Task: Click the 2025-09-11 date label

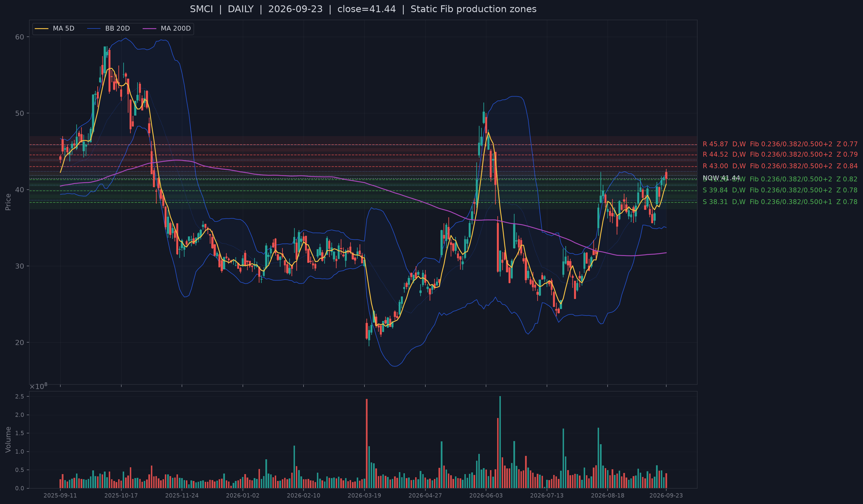Action: click(60, 495)
